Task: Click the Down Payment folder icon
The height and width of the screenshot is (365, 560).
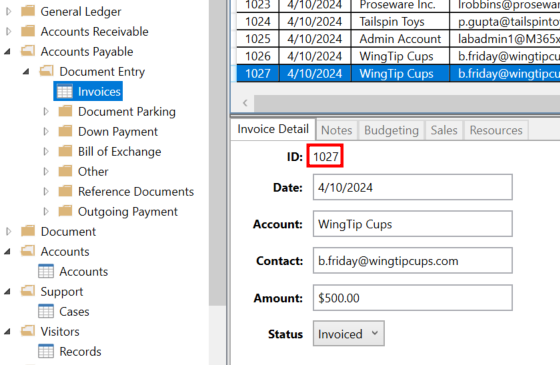Action: coord(65,131)
